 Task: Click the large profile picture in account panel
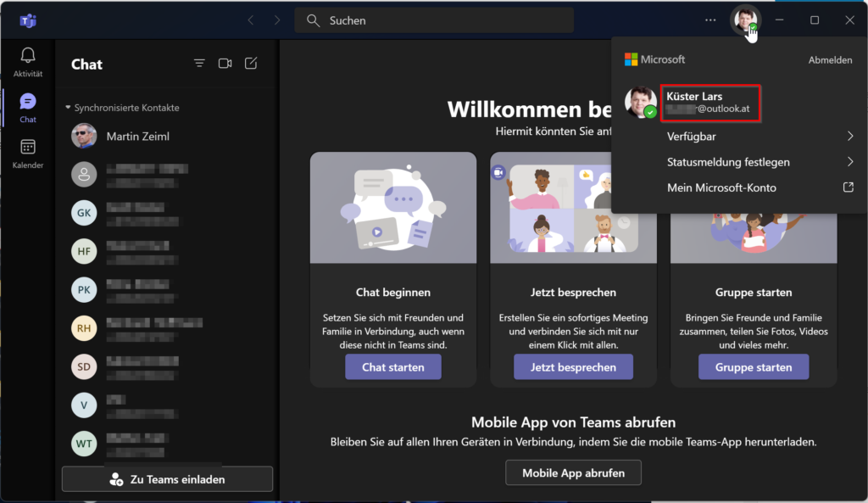[641, 102]
